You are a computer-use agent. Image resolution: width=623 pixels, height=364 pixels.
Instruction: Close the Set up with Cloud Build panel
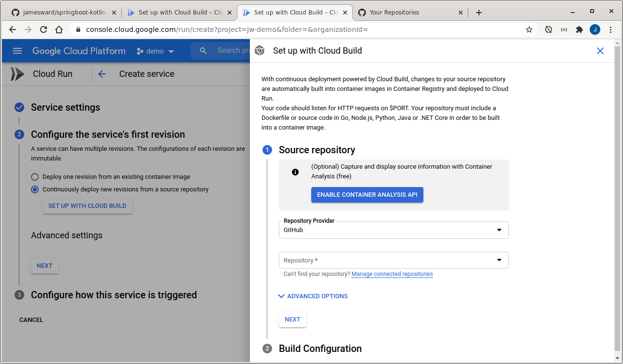pyautogui.click(x=600, y=51)
